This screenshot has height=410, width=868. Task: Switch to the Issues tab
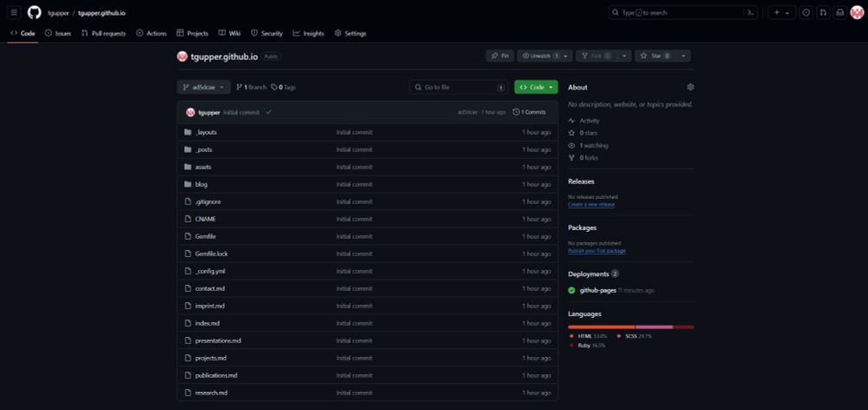pyautogui.click(x=58, y=33)
